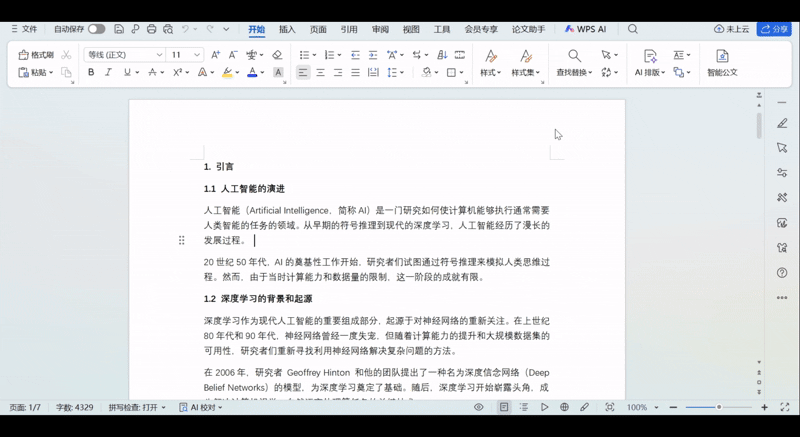This screenshot has height=437, width=800.
Task: Click the decrease indent icon
Action: click(356, 55)
